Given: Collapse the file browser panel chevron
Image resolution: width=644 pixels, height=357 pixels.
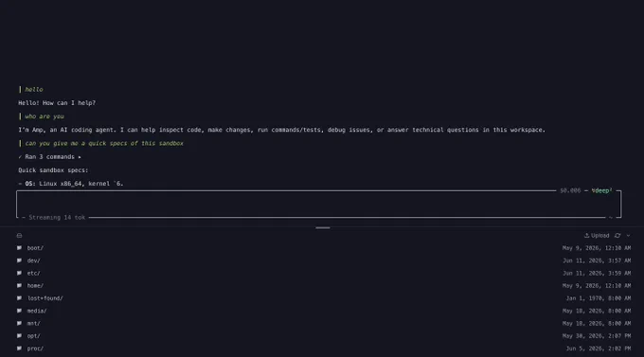Looking at the screenshot, I should pos(628,236).
